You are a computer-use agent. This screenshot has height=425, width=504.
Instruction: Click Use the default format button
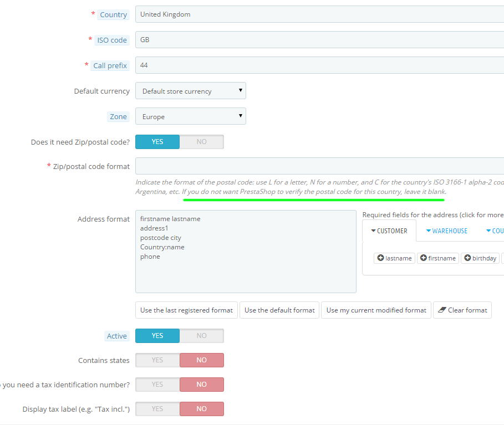tap(279, 310)
